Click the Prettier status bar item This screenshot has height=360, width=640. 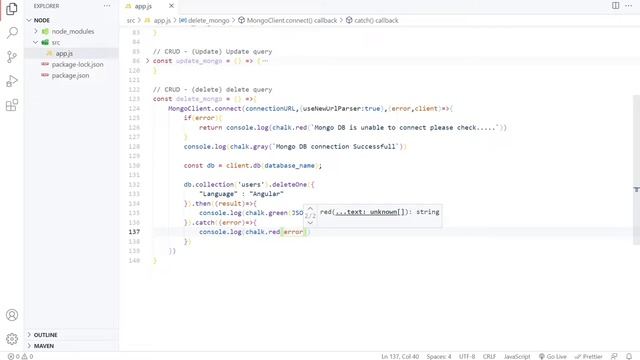588,356
